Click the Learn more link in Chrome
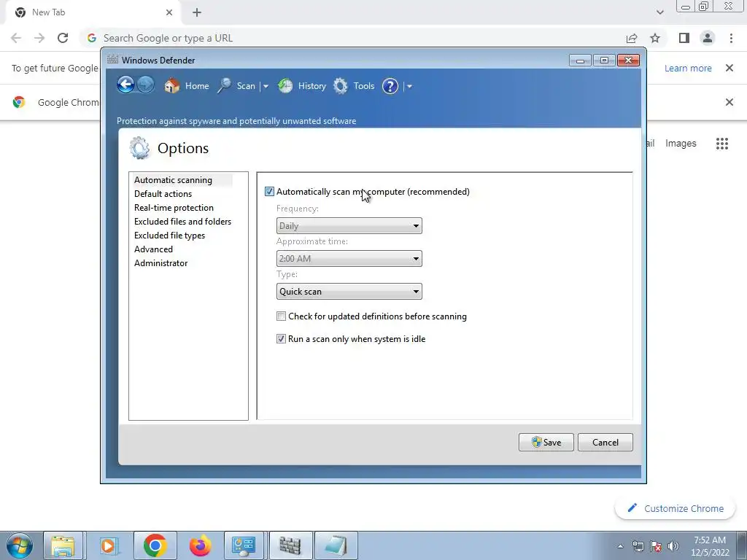The image size is (747, 560). (x=688, y=68)
